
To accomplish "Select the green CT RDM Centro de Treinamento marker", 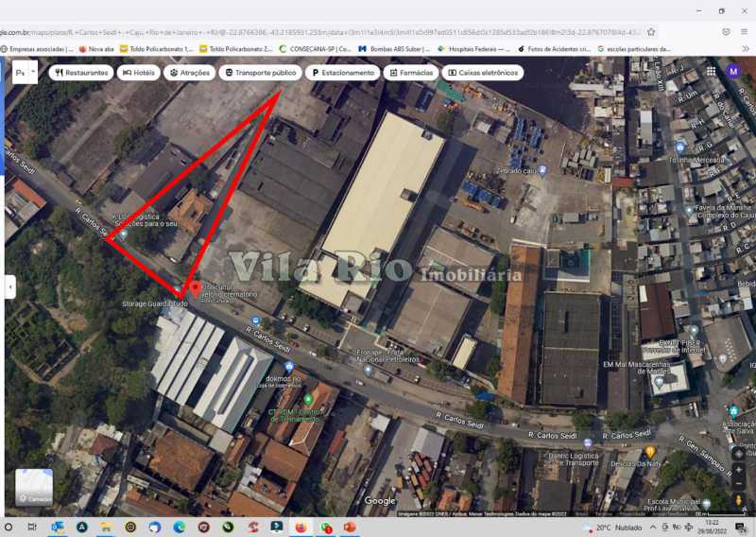I will pyautogui.click(x=308, y=400).
